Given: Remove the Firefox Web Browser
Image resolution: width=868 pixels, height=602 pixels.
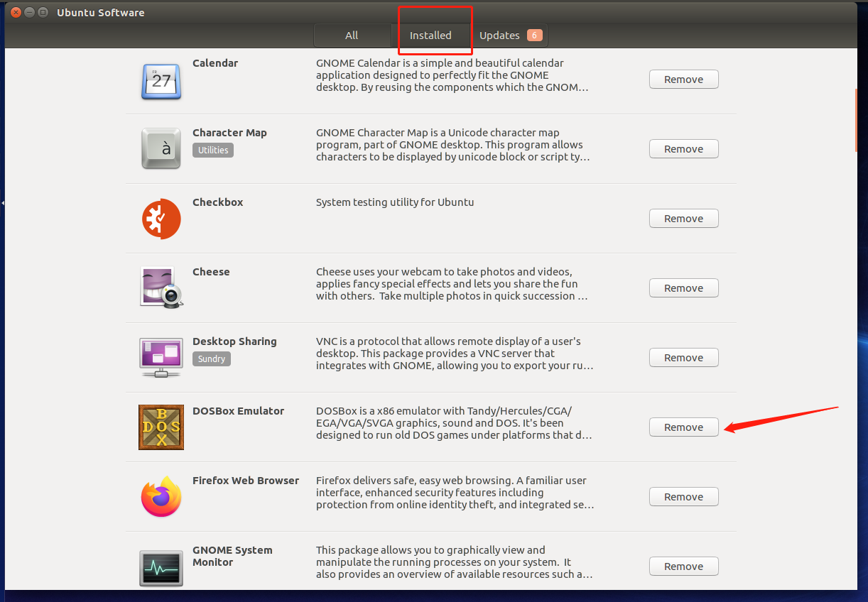Looking at the screenshot, I should [x=683, y=497].
